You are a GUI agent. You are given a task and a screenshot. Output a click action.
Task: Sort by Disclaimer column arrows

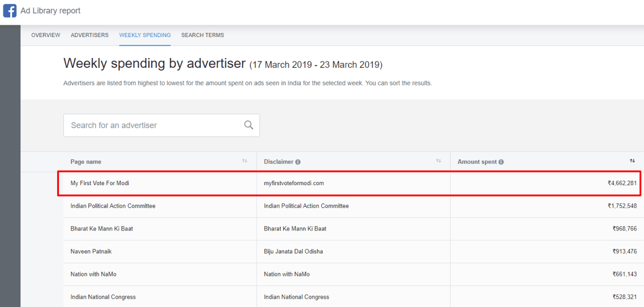coord(438,161)
